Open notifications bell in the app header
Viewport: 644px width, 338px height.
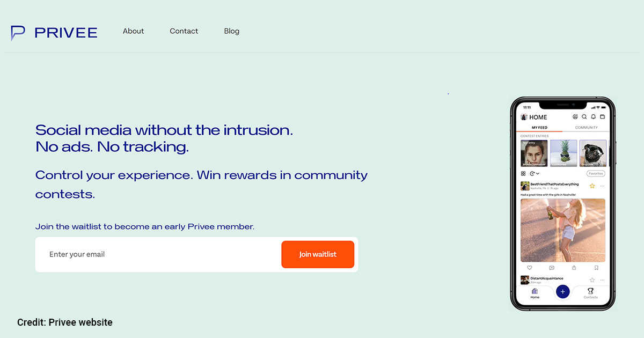(593, 117)
